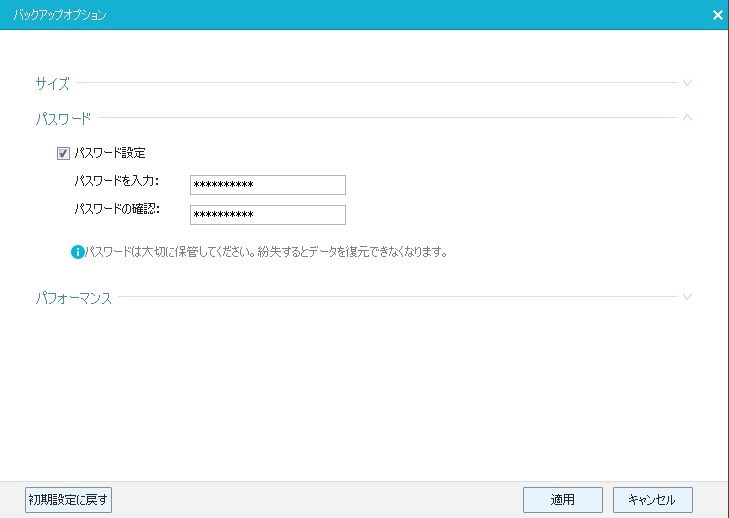Click the バックアップオプション title bar text
The height and width of the screenshot is (518, 729).
(x=60, y=15)
